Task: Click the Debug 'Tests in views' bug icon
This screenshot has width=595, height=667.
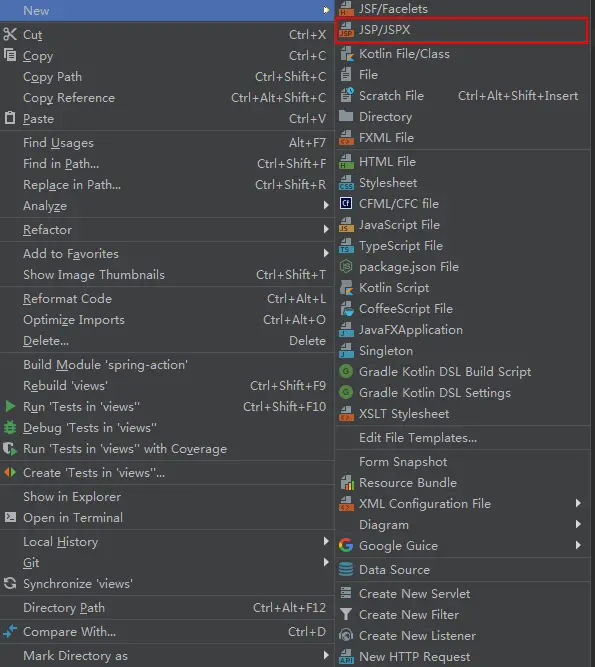Action: (10, 428)
